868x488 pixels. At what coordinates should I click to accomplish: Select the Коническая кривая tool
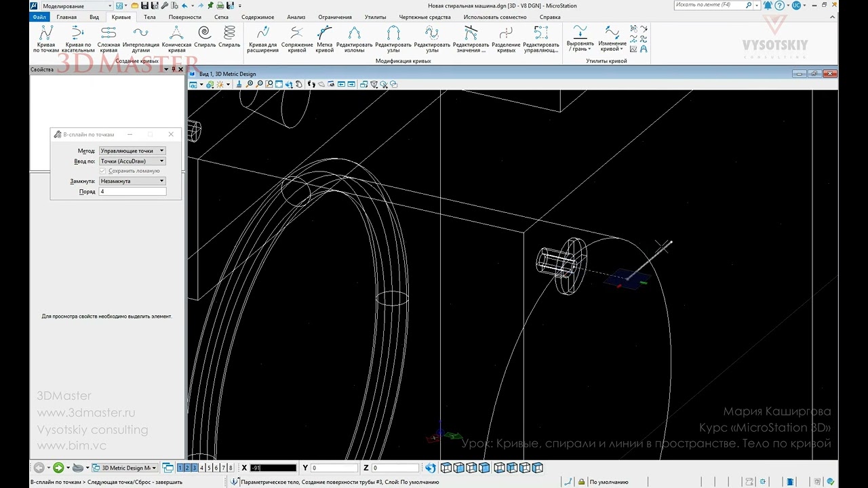[177, 39]
